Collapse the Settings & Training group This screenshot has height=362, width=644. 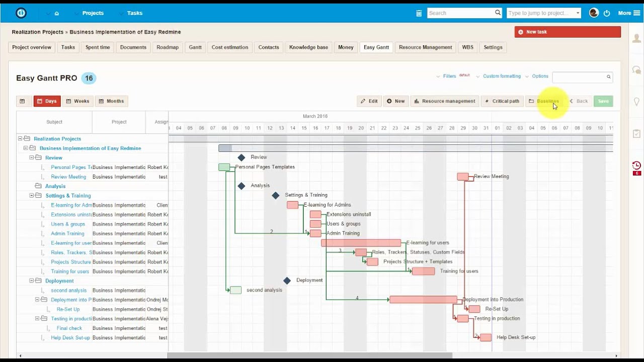[31, 196]
